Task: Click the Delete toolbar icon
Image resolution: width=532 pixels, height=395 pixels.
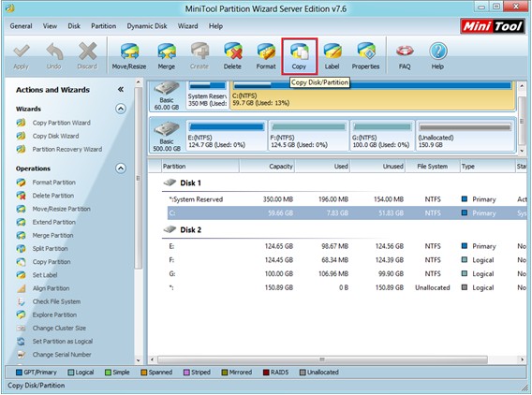Action: click(232, 56)
